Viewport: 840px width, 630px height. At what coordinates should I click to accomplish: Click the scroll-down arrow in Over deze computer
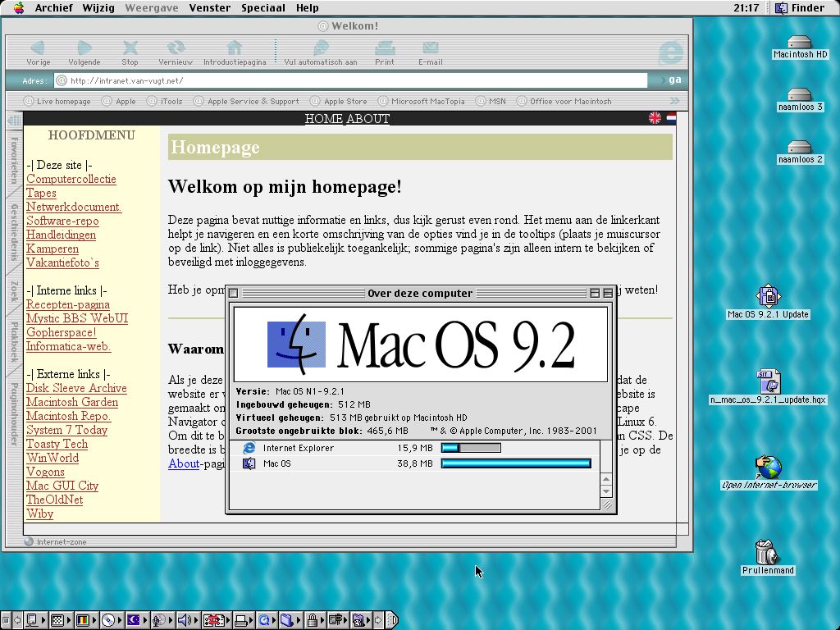click(606, 491)
